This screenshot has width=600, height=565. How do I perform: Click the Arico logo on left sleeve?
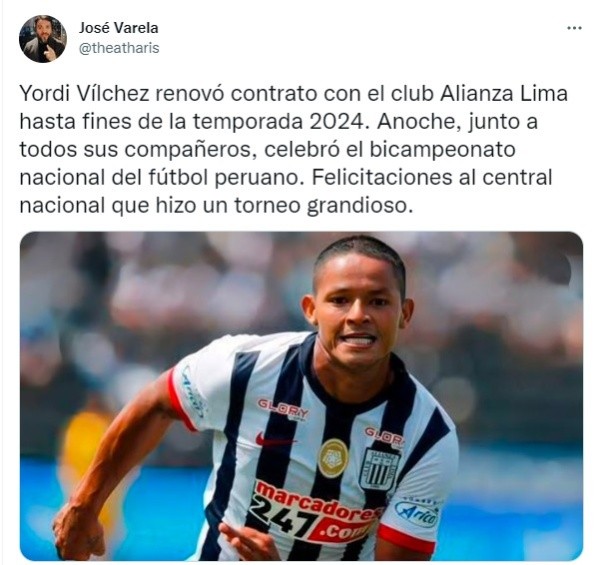[x=193, y=391]
